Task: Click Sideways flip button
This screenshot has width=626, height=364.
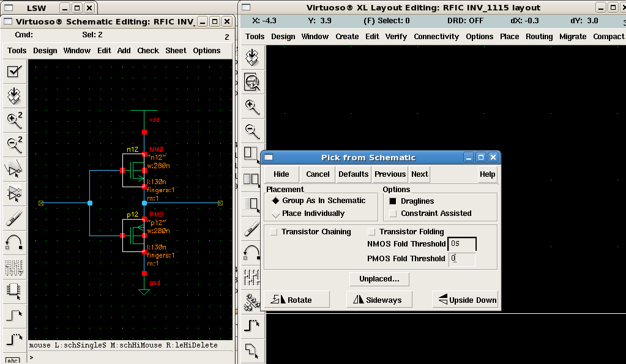Action: pyautogui.click(x=379, y=300)
